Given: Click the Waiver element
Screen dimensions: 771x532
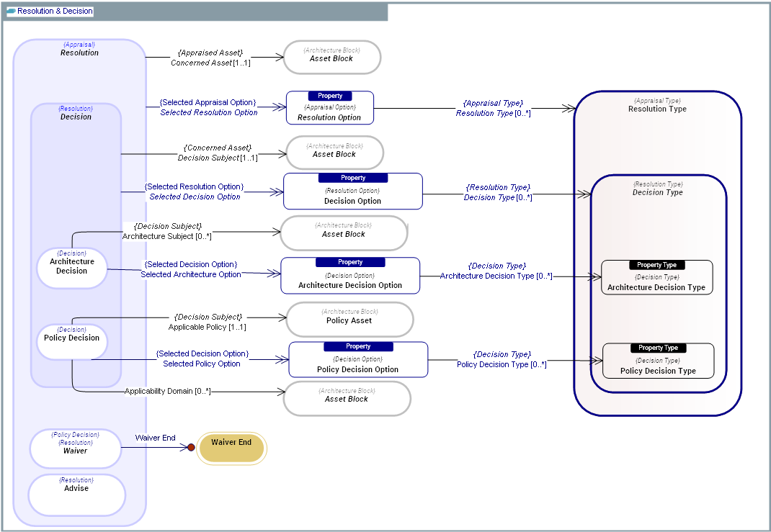Looking at the screenshot, I should [x=75, y=448].
